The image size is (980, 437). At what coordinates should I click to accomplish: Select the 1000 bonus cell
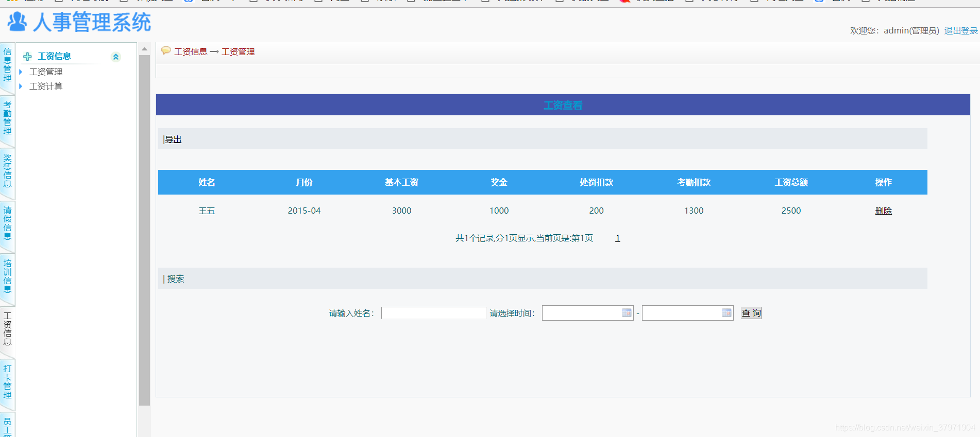coord(499,211)
